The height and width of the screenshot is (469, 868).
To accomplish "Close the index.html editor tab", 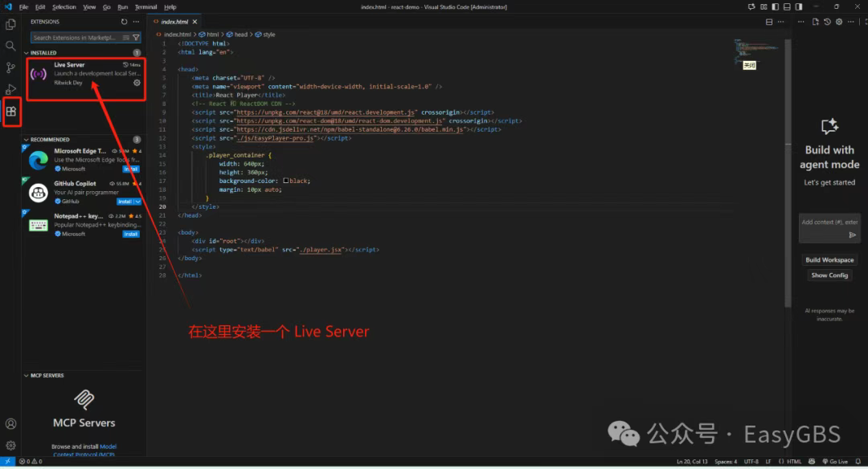I will click(194, 22).
